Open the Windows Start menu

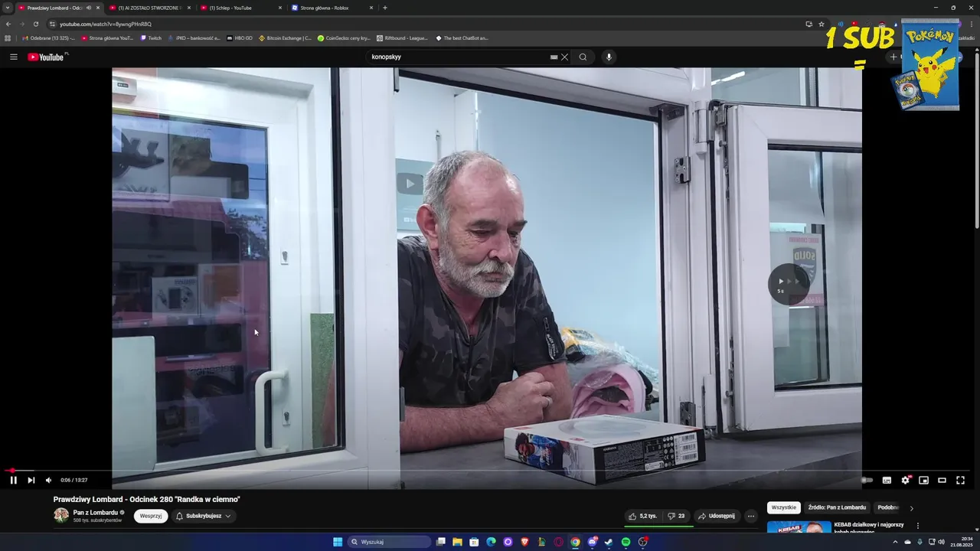[338, 542]
